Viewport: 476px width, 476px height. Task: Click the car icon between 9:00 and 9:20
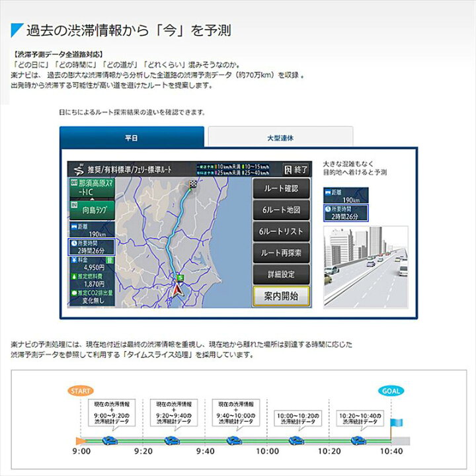click(110, 440)
